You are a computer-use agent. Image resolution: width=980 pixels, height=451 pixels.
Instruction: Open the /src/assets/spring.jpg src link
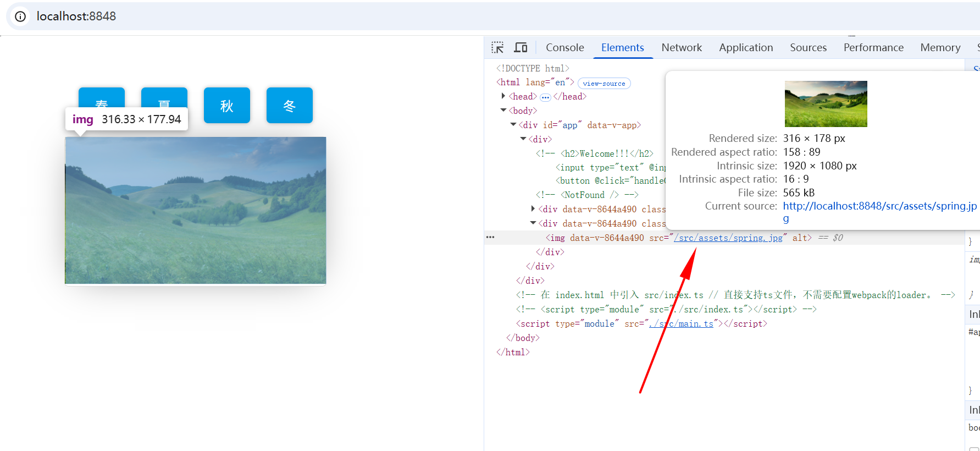(728, 238)
